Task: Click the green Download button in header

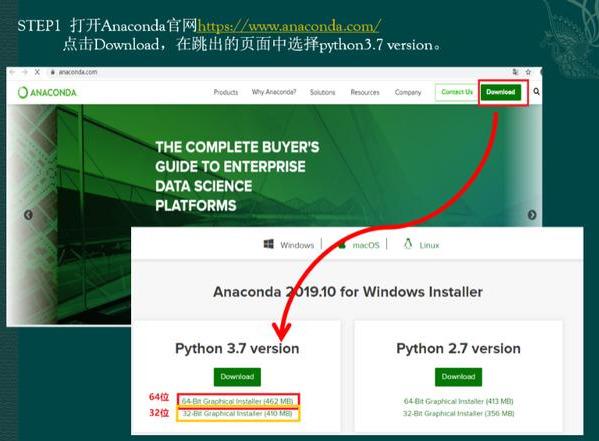Action: coord(501,92)
